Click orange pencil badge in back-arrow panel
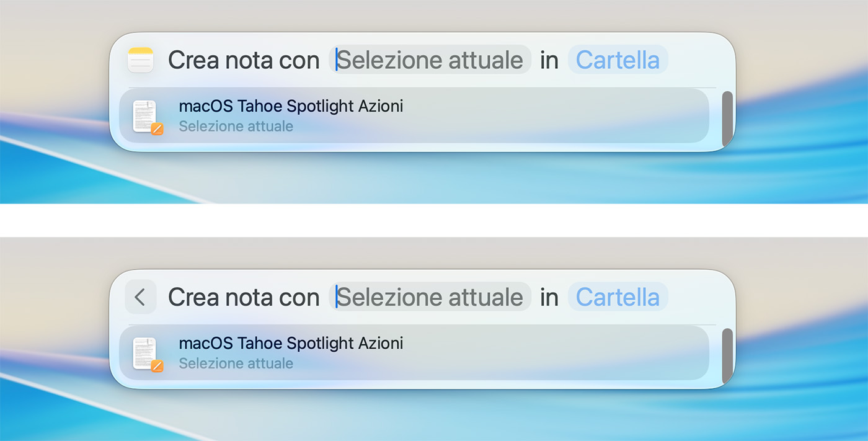Viewport: 868px width, 441px height. 157,366
